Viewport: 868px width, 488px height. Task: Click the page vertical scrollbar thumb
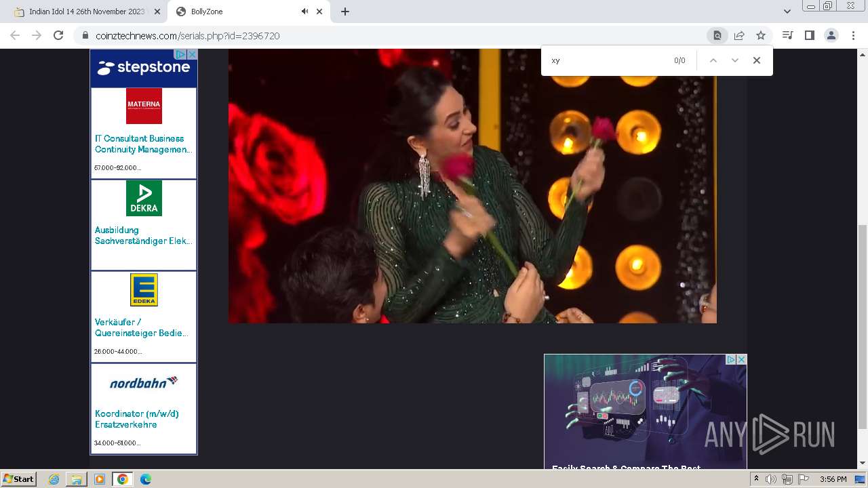[863, 327]
